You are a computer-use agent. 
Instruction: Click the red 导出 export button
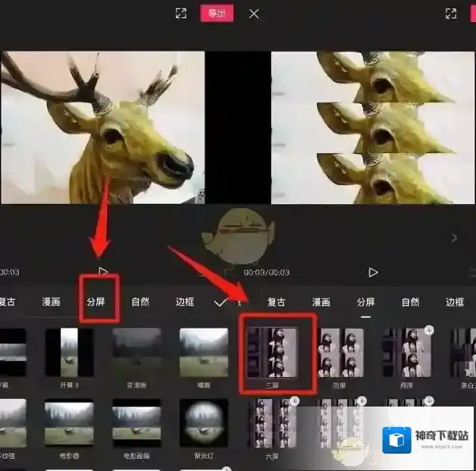(217, 14)
